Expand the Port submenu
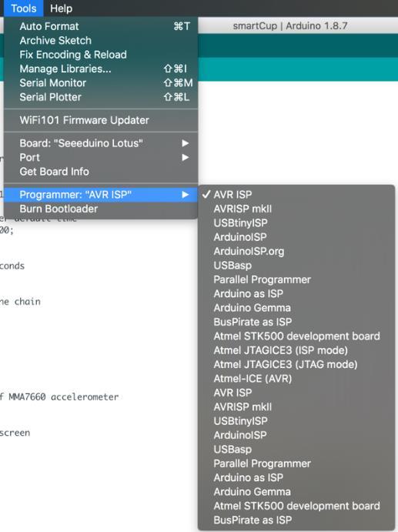 101,157
